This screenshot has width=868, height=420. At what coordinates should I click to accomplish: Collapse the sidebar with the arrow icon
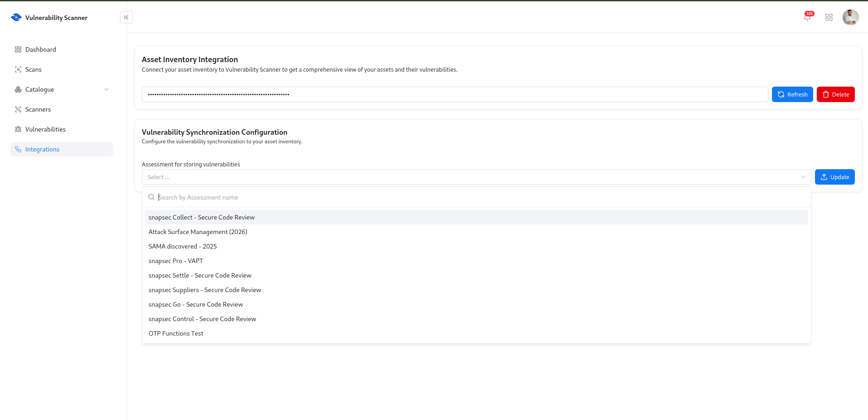[126, 17]
